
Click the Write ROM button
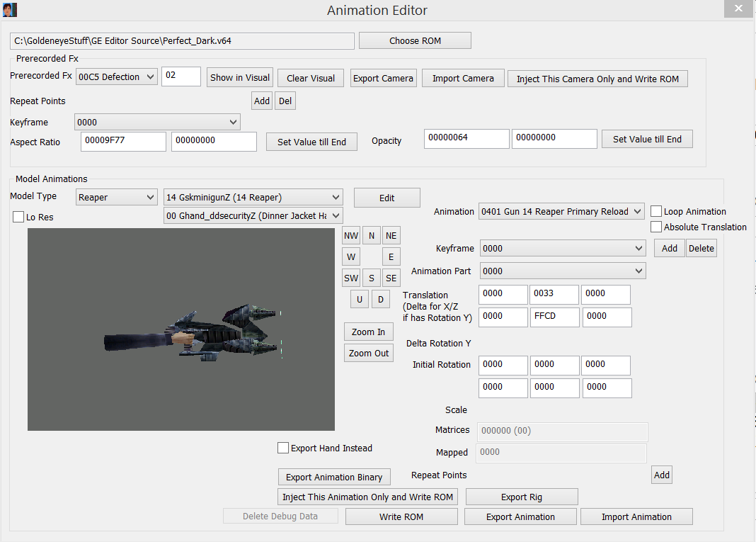pos(401,516)
